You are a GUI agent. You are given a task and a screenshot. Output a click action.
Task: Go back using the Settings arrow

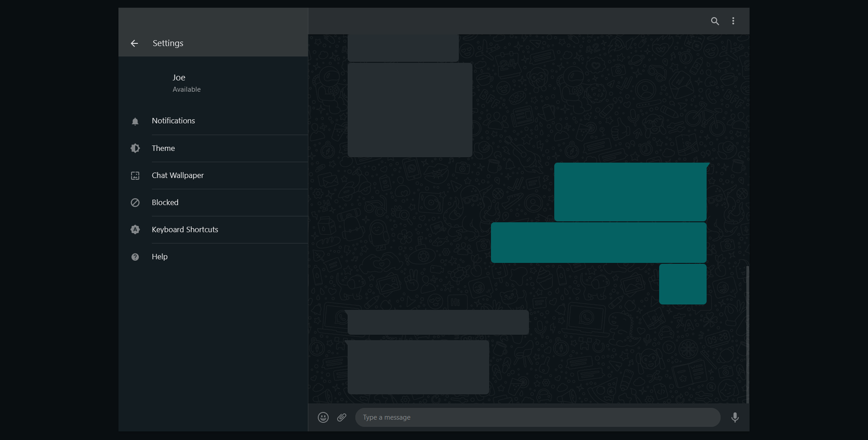[x=134, y=43]
